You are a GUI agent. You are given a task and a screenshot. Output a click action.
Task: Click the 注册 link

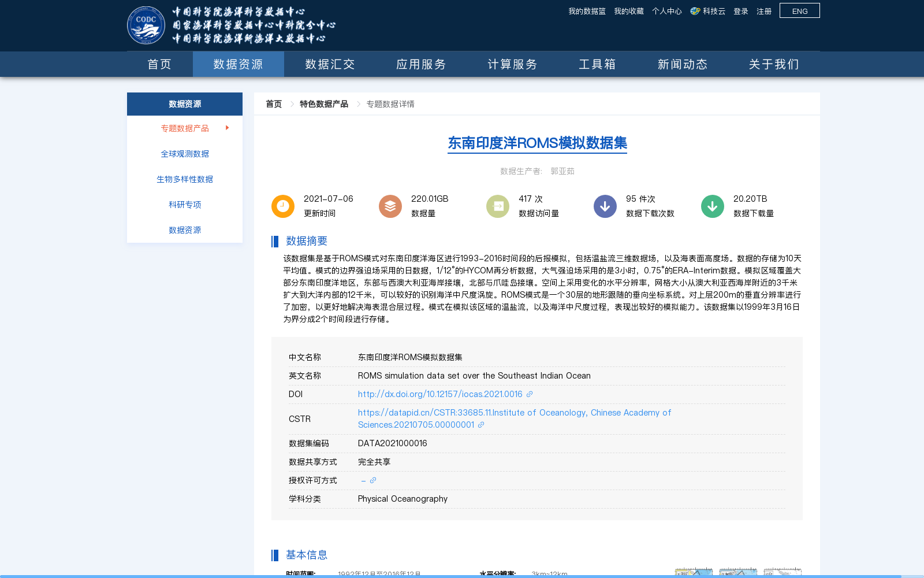click(764, 11)
